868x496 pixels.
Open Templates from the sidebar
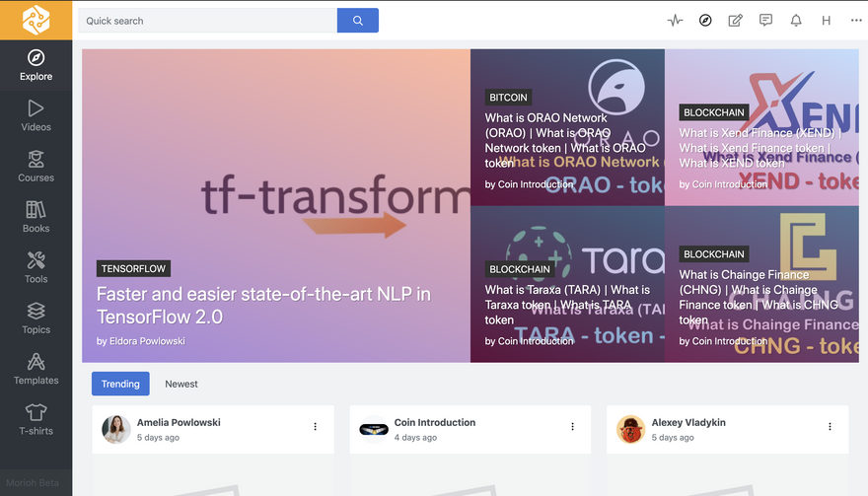[36, 368]
